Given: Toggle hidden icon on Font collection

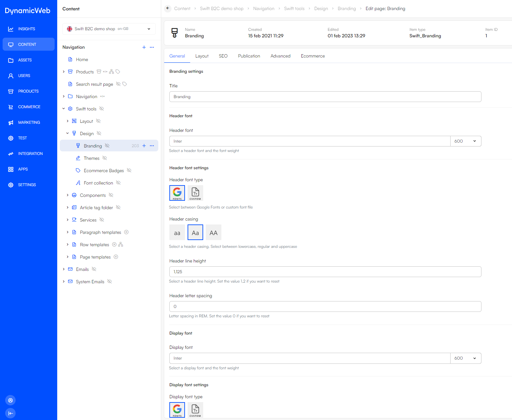Looking at the screenshot, I should tap(118, 183).
